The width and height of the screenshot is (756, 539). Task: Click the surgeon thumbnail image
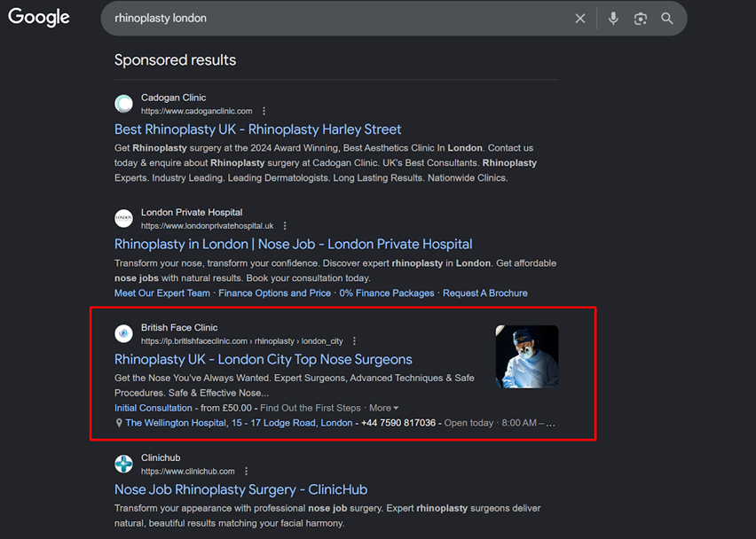click(527, 356)
